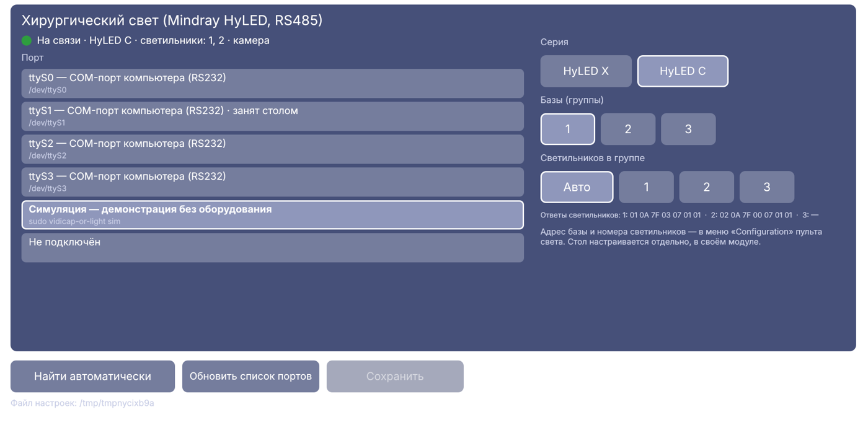
Task: Click the Ответы светильников response line
Action: point(680,215)
